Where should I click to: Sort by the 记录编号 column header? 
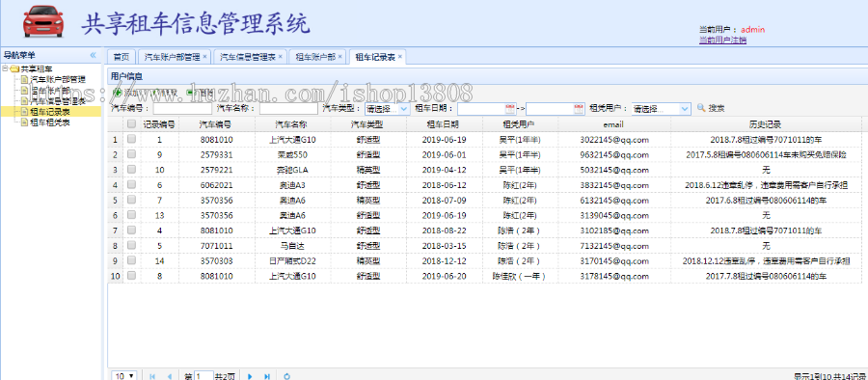[159, 124]
